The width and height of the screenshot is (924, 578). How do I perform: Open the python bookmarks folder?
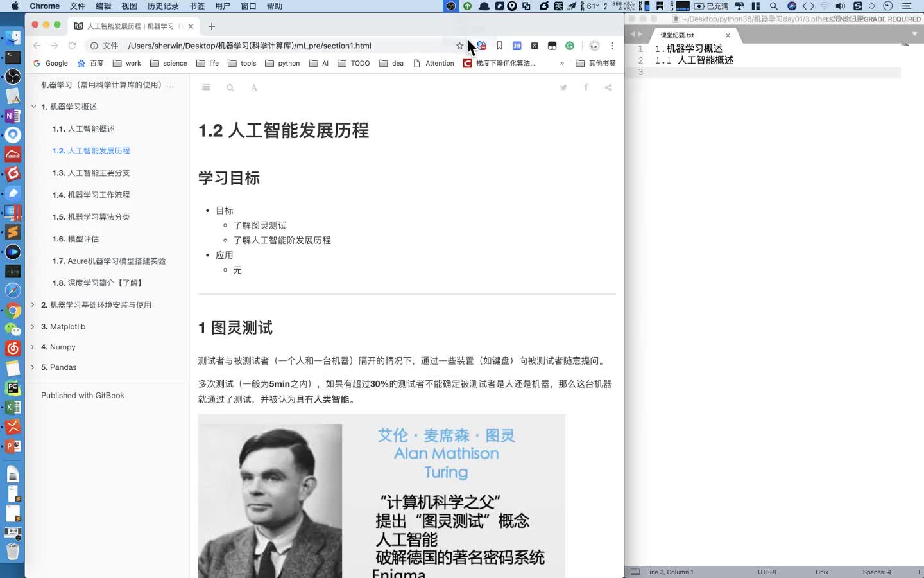[282, 63]
